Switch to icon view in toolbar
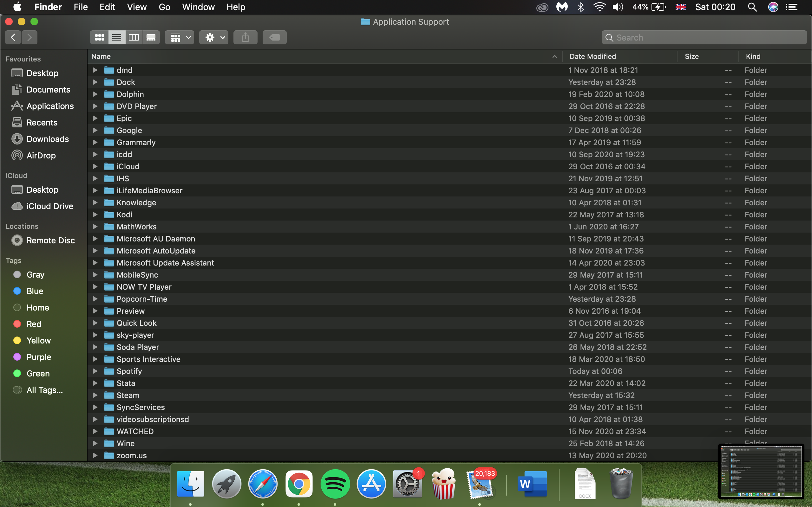812x507 pixels. 99,37
